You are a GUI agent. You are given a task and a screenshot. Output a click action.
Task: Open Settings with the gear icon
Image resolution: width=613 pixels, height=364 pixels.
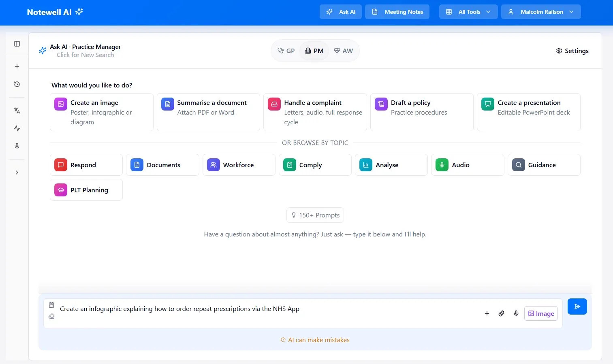click(x=572, y=51)
